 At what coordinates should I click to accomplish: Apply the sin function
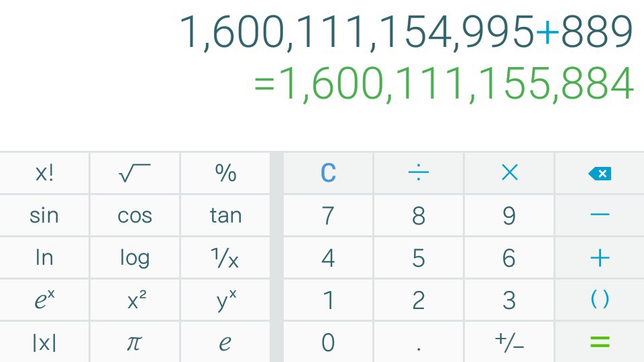(44, 215)
